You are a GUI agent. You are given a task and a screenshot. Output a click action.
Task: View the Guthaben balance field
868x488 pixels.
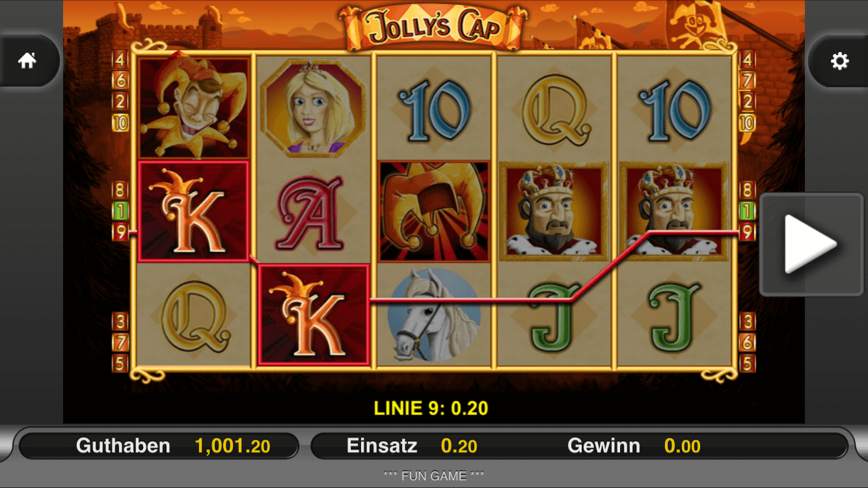coord(159,446)
